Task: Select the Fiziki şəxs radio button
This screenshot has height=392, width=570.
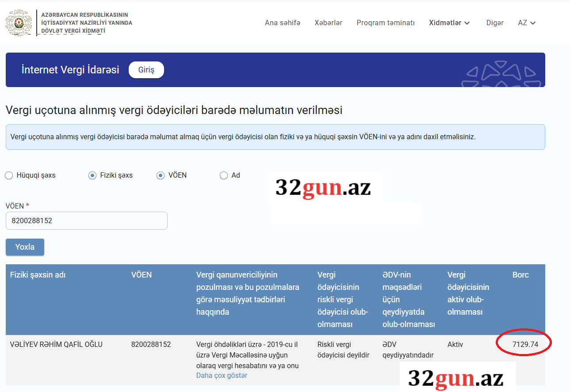Action: coord(92,175)
